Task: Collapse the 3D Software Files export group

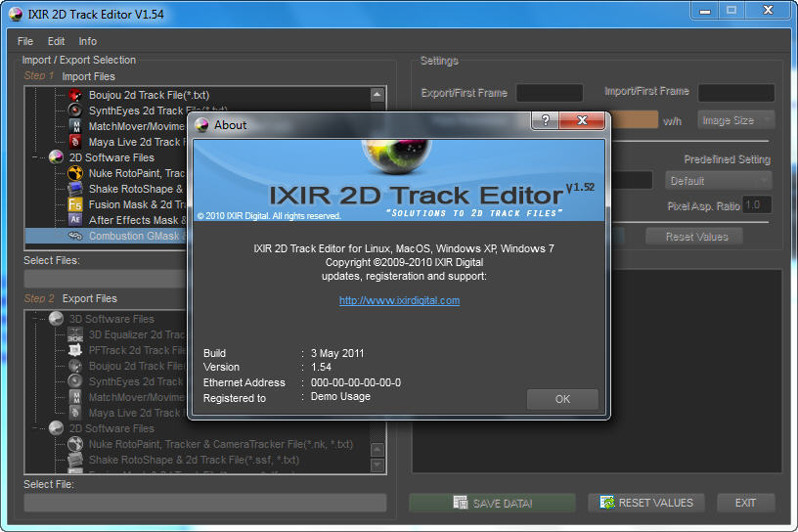Action: click(x=35, y=319)
